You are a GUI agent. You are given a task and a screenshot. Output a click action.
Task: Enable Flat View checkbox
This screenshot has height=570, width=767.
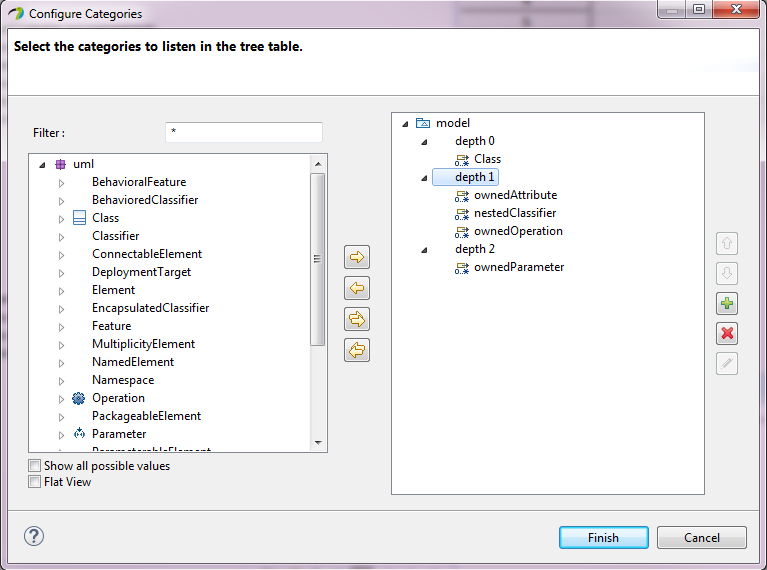pos(34,481)
